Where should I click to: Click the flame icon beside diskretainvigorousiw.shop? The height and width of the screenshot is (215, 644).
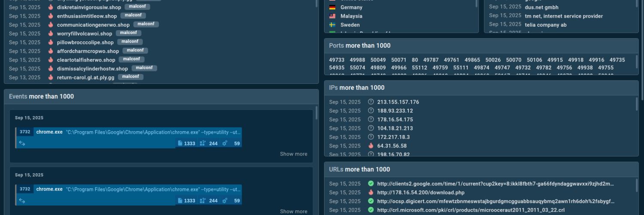coord(51,7)
